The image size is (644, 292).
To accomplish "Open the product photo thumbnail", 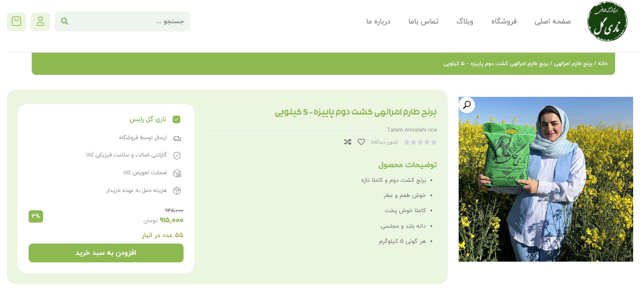I will [x=546, y=179].
